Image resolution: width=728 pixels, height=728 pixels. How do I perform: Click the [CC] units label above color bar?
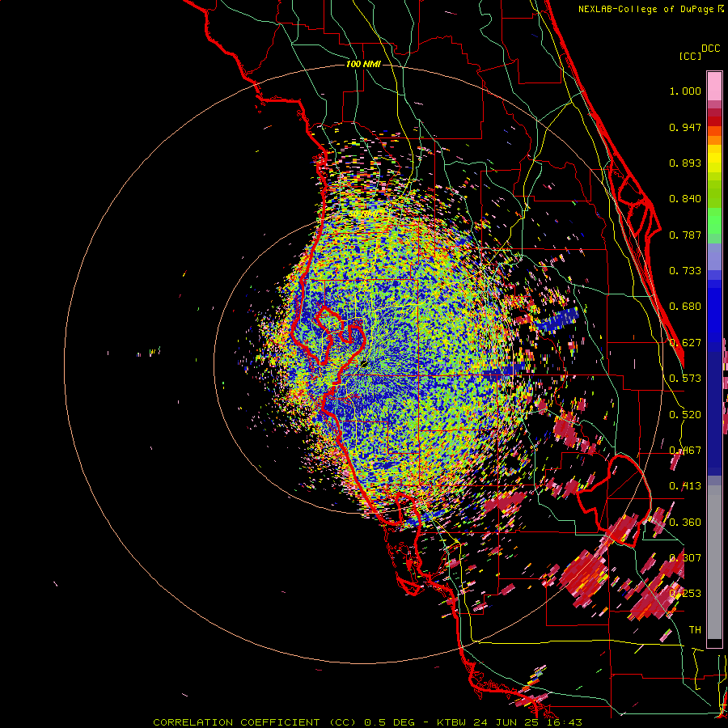click(x=690, y=56)
